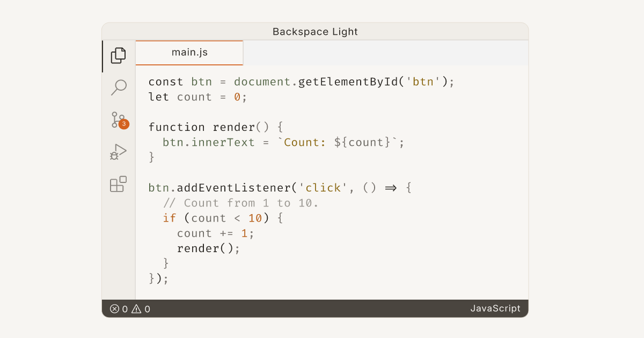Open the Extensions blocks icon
Image resolution: width=644 pixels, height=338 pixels.
tap(119, 184)
